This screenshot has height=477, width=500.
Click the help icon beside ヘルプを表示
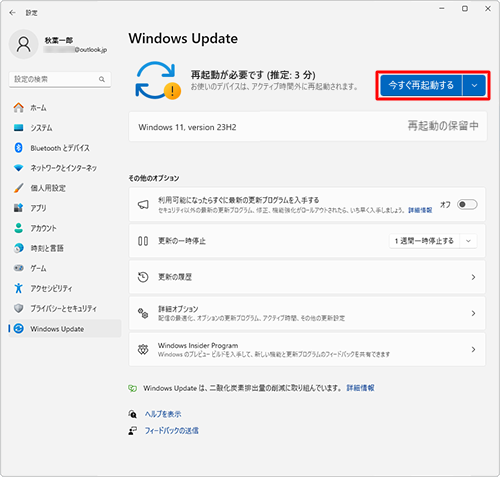coord(133,414)
